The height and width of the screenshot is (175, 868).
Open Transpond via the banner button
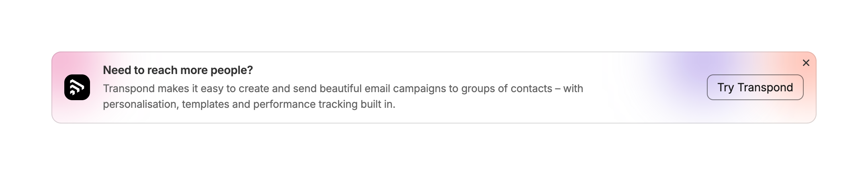pos(755,87)
